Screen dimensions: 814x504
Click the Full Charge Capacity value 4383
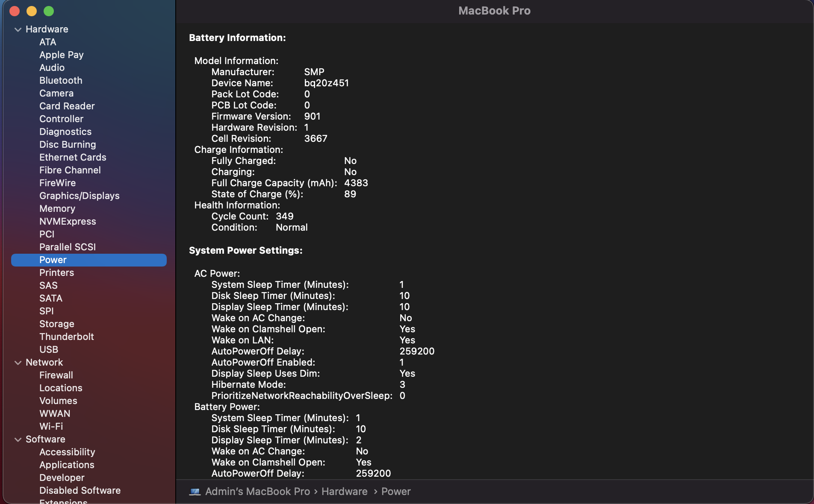(x=356, y=183)
